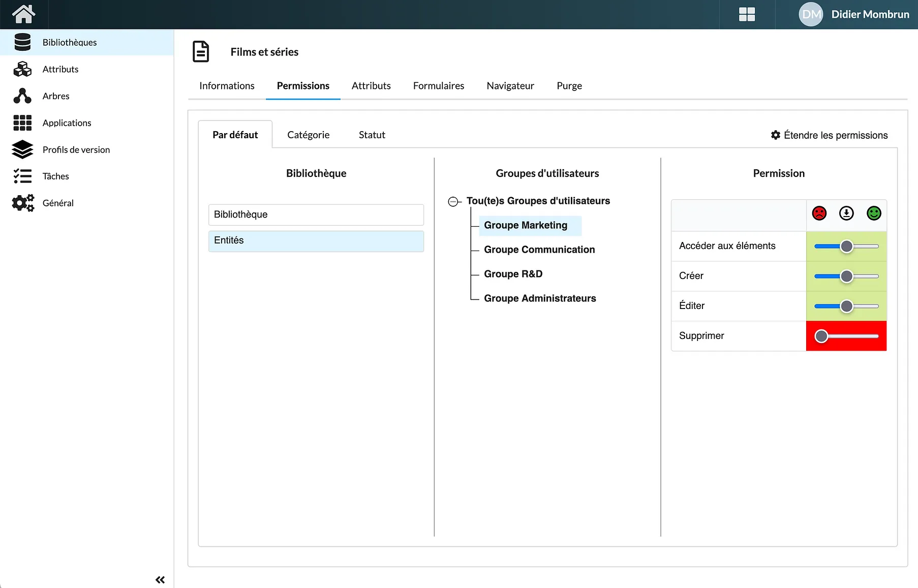Open Bibliothèques in sidebar
This screenshot has height=588, width=918.
[87, 42]
